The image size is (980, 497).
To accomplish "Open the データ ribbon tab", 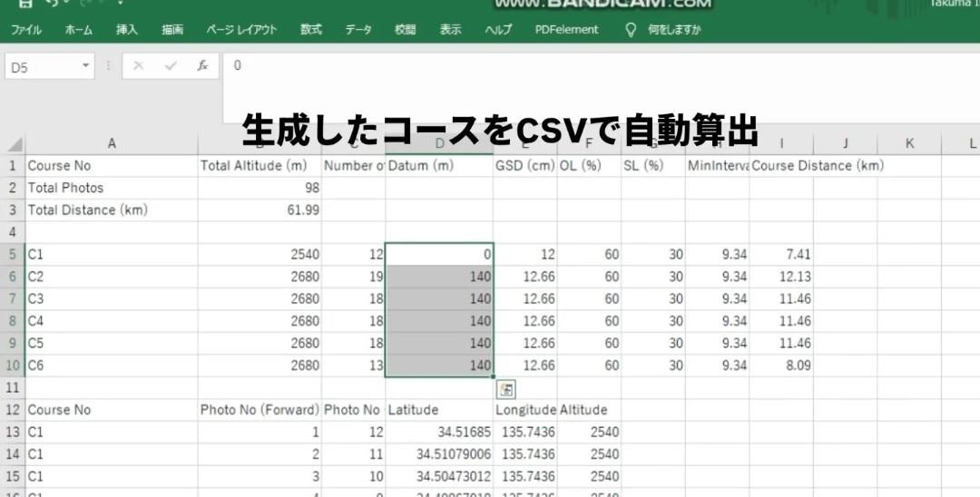I will (x=358, y=29).
